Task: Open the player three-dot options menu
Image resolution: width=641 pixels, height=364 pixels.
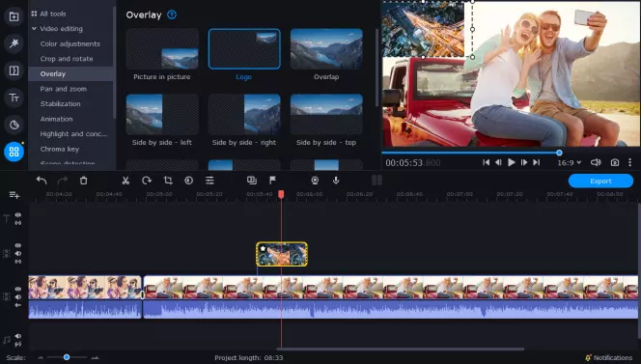Action: pos(630,163)
